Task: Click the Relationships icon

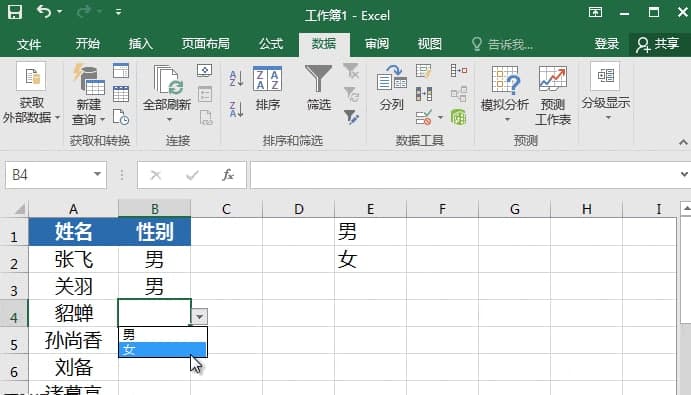Action: pyautogui.click(x=459, y=94)
